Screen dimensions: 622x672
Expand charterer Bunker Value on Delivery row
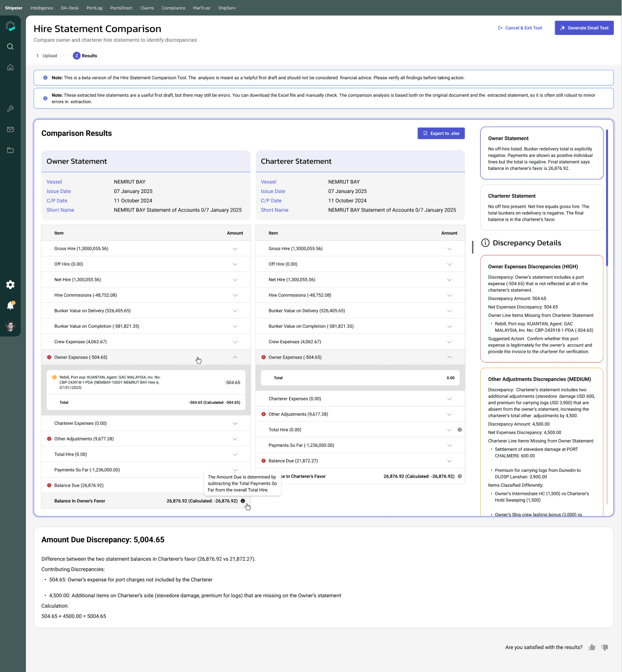450,311
